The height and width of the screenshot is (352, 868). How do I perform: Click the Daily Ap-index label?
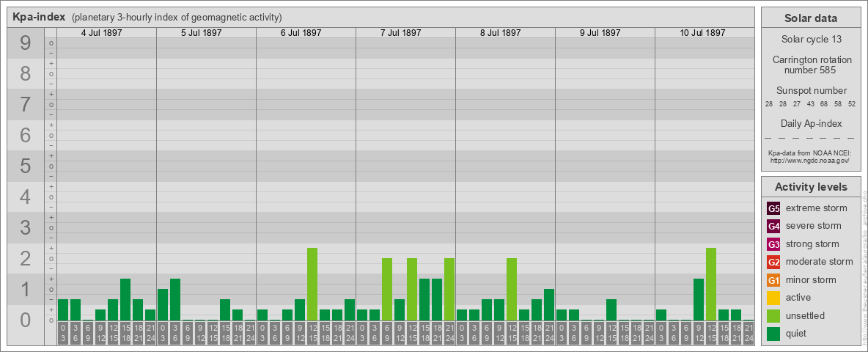click(x=811, y=123)
